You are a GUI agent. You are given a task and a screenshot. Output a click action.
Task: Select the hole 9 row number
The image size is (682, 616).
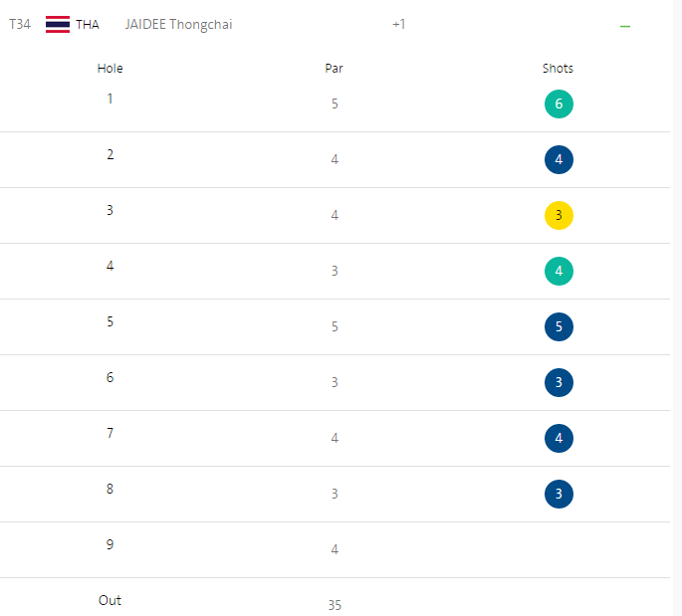[110, 544]
